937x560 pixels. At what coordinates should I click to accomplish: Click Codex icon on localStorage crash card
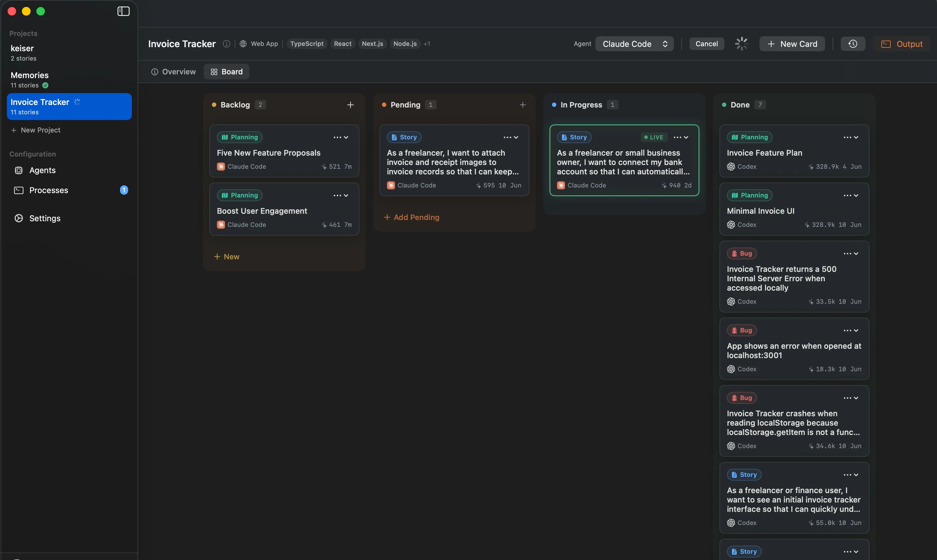(x=731, y=446)
